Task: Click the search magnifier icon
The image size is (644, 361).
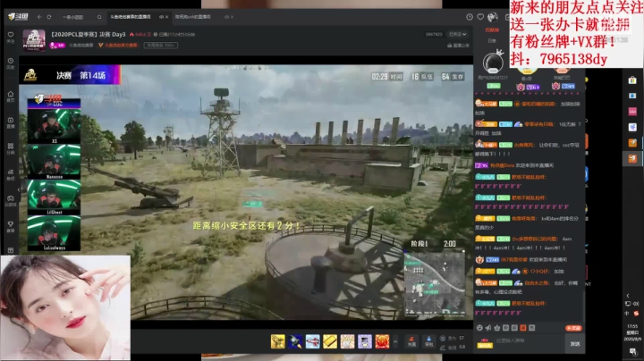Action: pos(99,17)
